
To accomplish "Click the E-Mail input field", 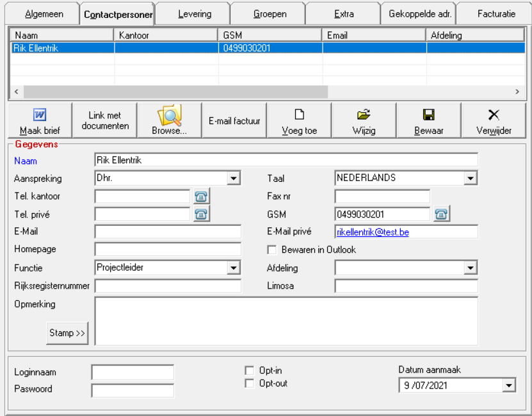I will [x=168, y=232].
